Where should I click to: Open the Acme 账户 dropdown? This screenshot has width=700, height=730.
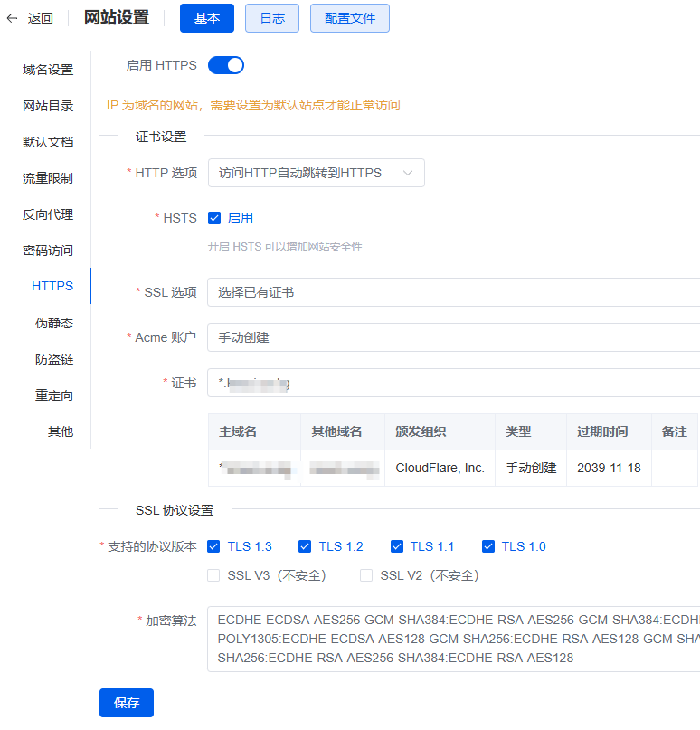click(x=454, y=337)
